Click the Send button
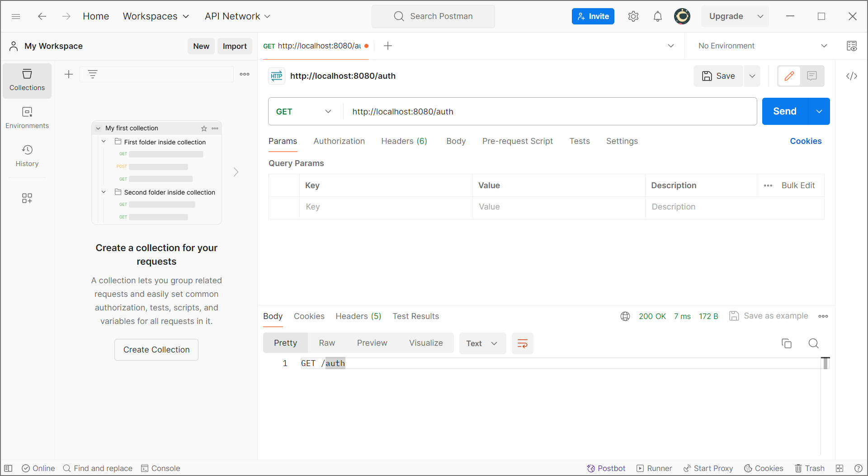This screenshot has height=476, width=868. [785, 111]
